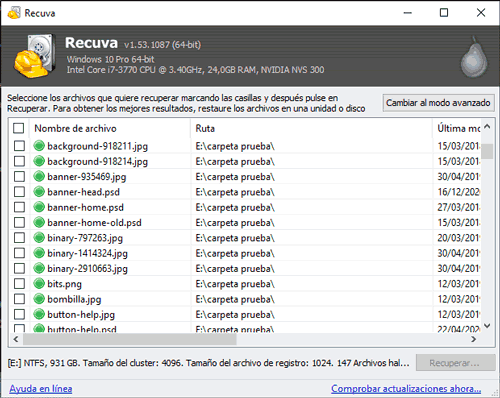The height and width of the screenshot is (398, 500).
Task: Minimize the Recuva window
Action: coord(407,13)
